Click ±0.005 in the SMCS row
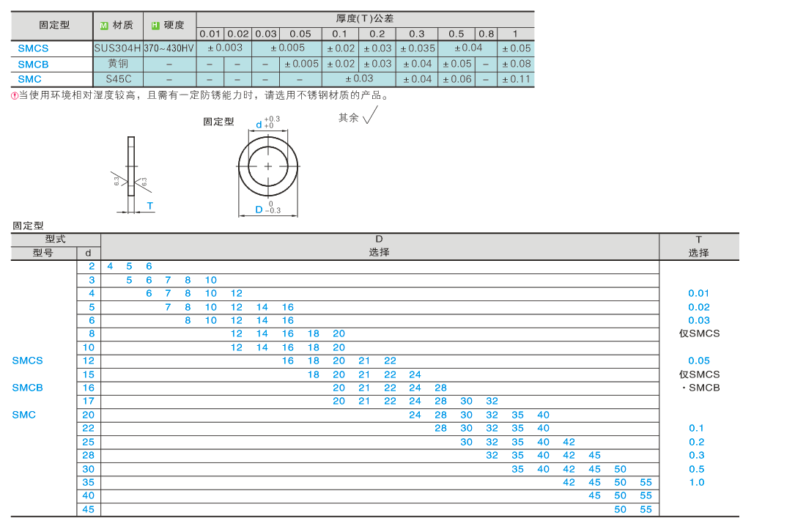This screenshot has height=532, width=806. pyautogui.click(x=287, y=48)
